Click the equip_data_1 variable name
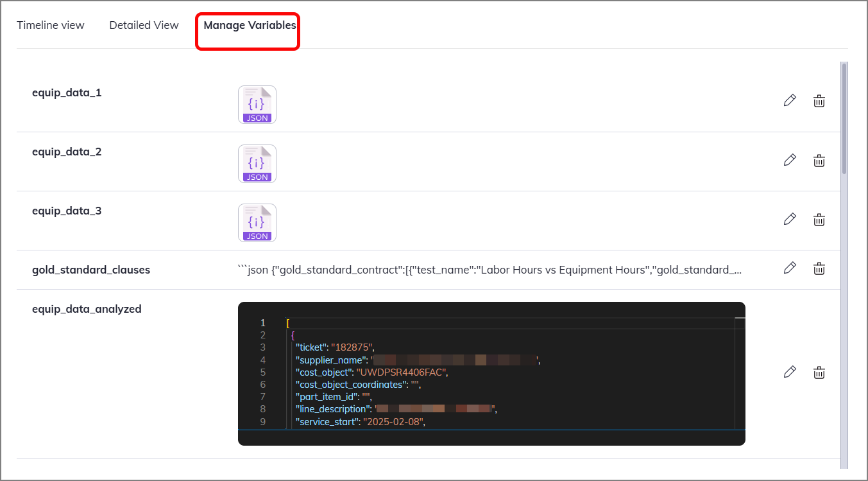The width and height of the screenshot is (868, 481). [67, 92]
